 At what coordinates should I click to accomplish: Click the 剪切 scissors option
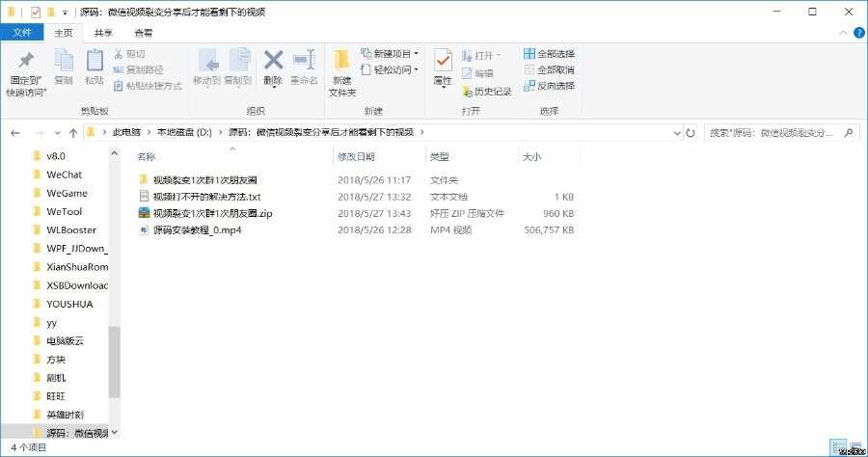click(129, 54)
